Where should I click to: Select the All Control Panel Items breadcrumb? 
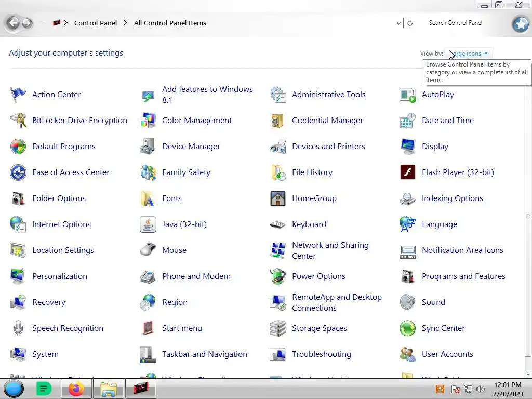(x=170, y=23)
